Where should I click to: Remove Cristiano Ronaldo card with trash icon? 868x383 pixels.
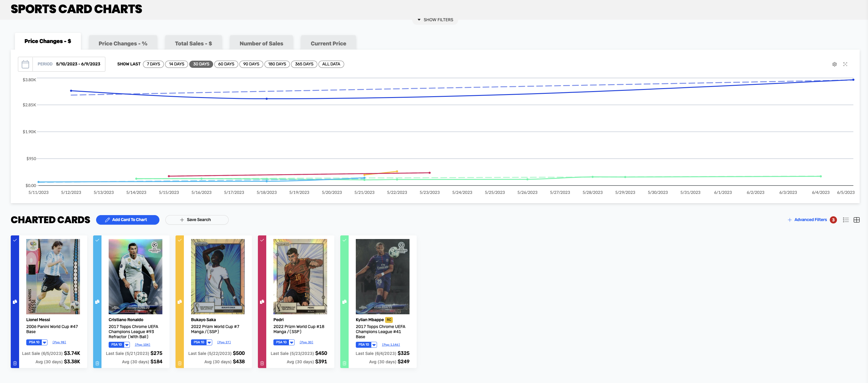coord(97,364)
